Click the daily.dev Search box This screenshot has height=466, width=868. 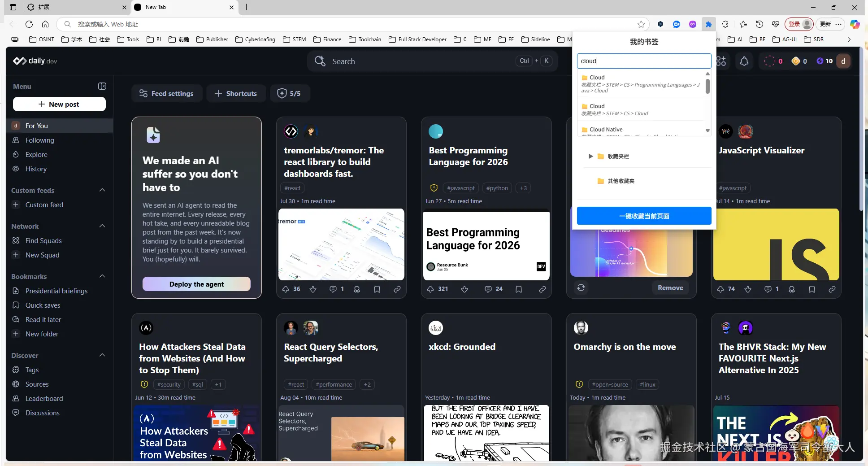(x=432, y=61)
